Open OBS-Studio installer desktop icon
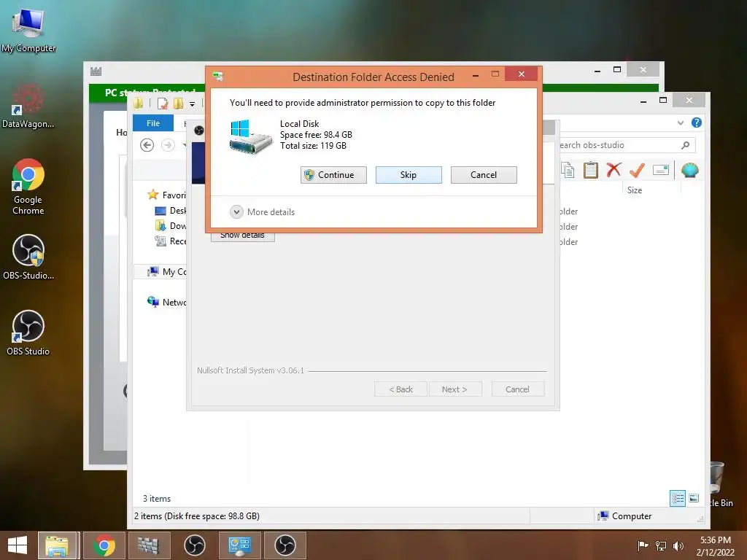747x560 pixels. tap(28, 257)
